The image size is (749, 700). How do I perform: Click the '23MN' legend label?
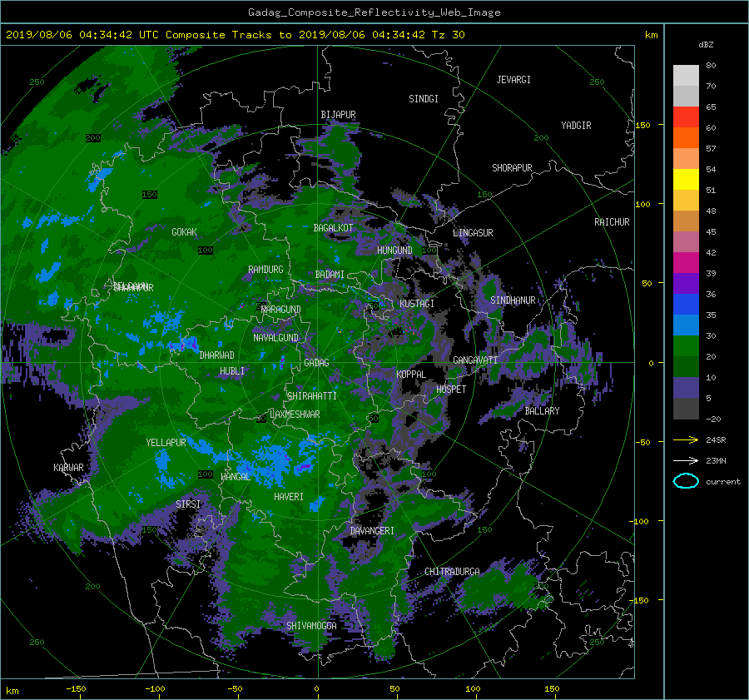(x=716, y=460)
